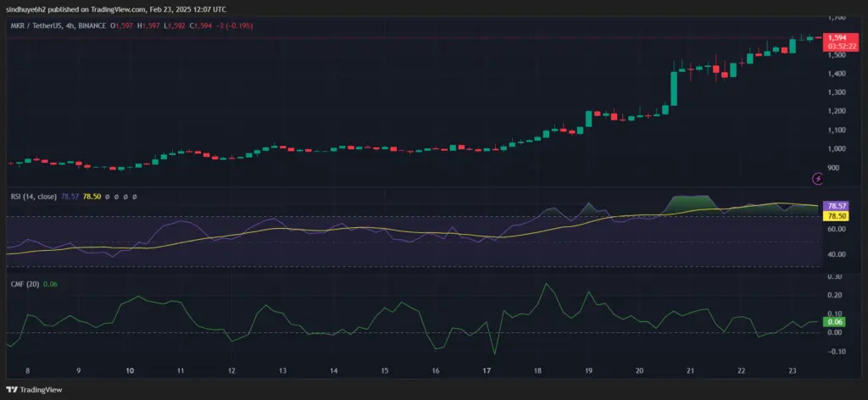
Task: Click date label 19 on time axis
Action: pos(589,371)
